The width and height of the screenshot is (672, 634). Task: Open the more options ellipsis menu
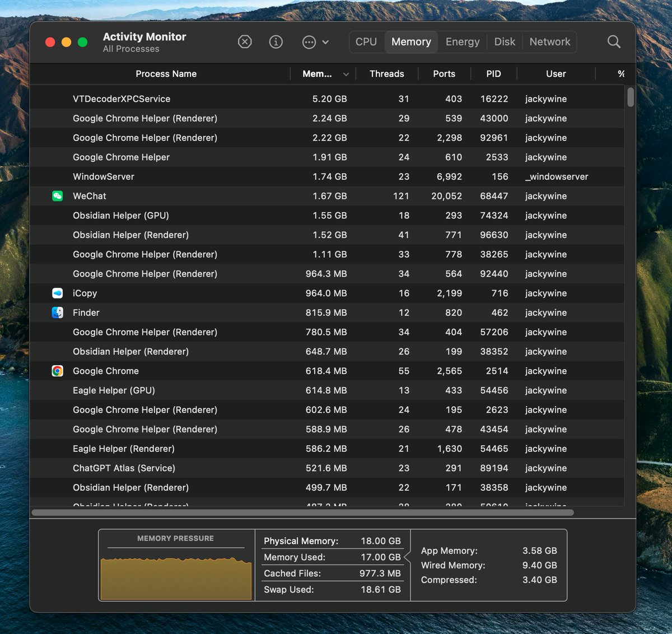(315, 42)
